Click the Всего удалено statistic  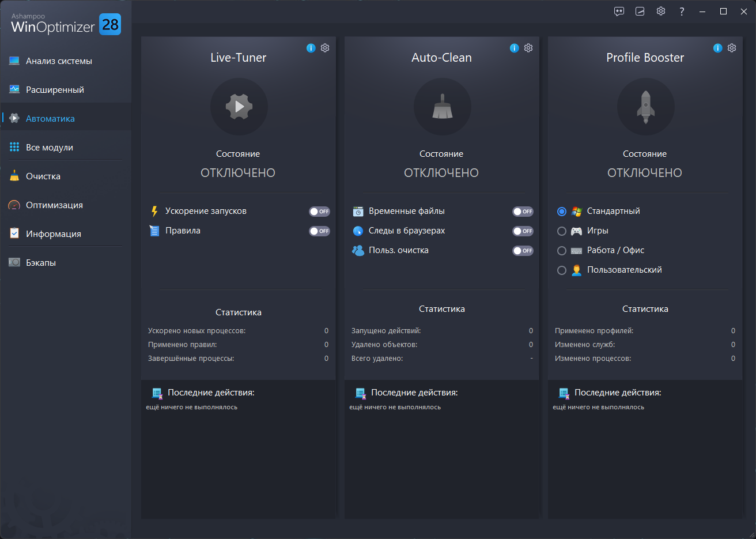click(442, 359)
